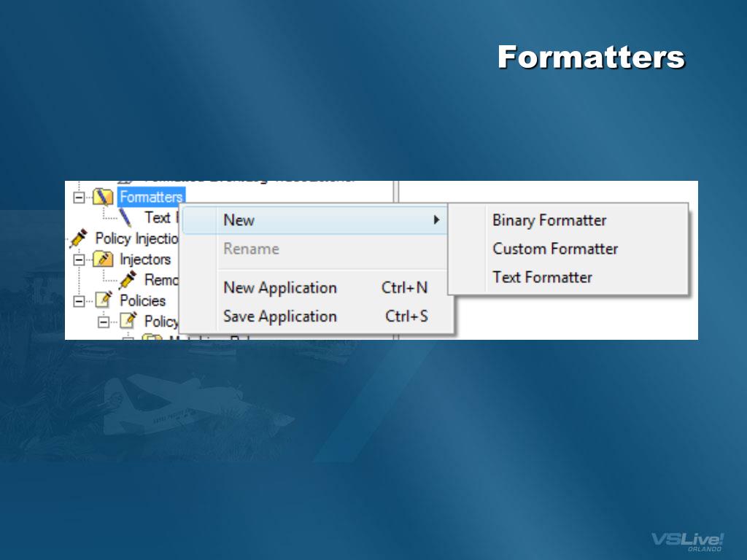Viewport: 747px width, 560px height.
Task: Collapse the Formatters node
Action: 79,197
